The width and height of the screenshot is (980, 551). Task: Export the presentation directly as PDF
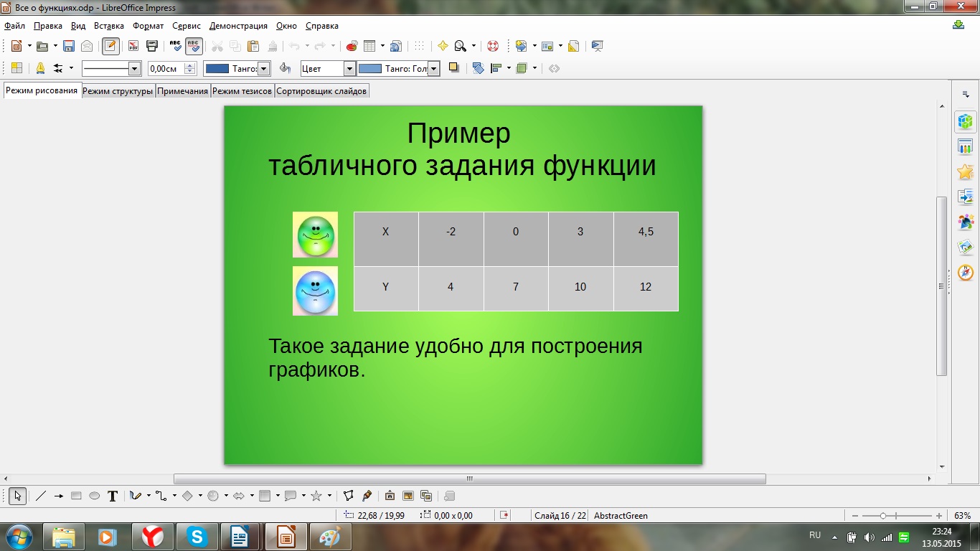coord(133,46)
